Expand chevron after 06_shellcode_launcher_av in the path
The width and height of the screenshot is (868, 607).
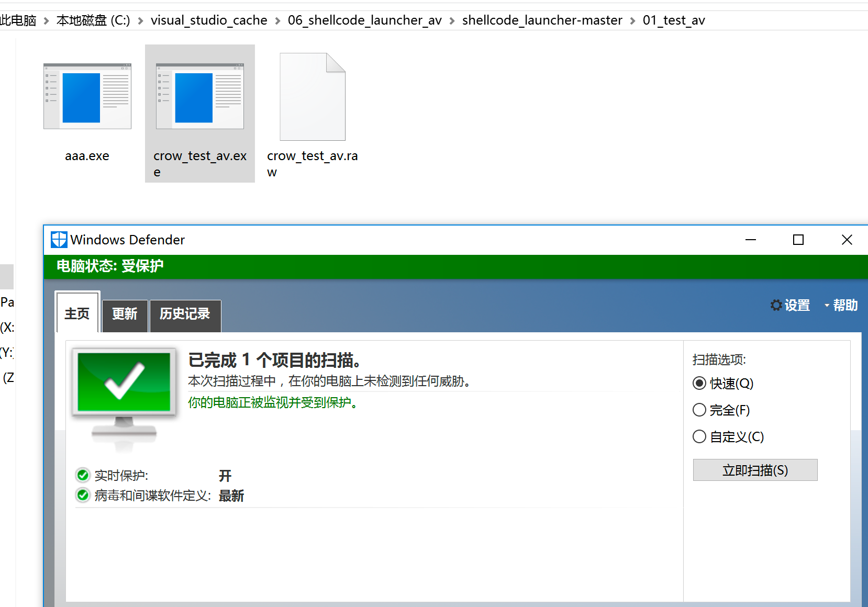[452, 21]
